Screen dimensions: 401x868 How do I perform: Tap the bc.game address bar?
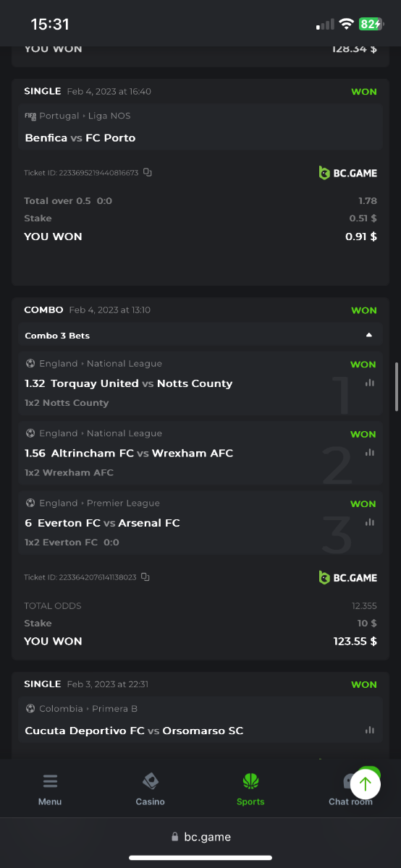coord(200,837)
